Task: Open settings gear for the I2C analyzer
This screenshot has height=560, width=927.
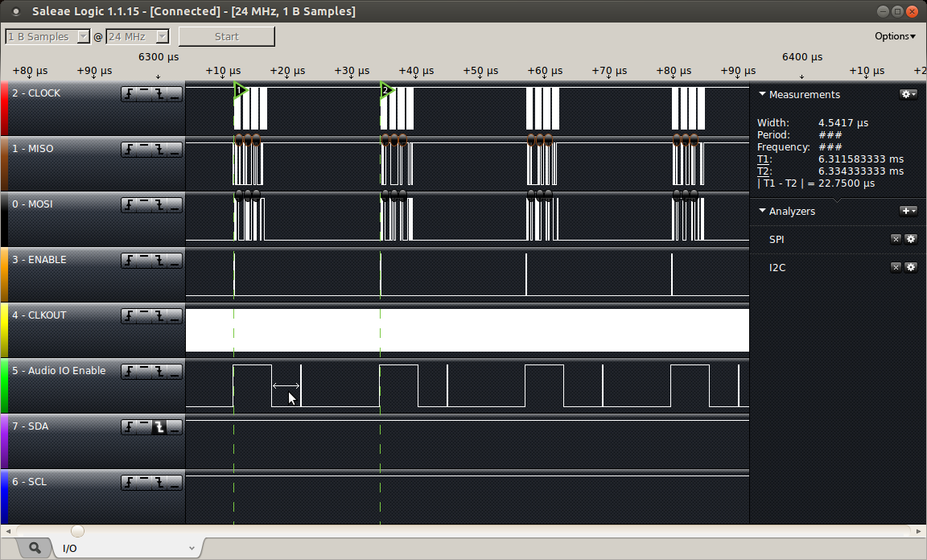Action: (x=911, y=267)
